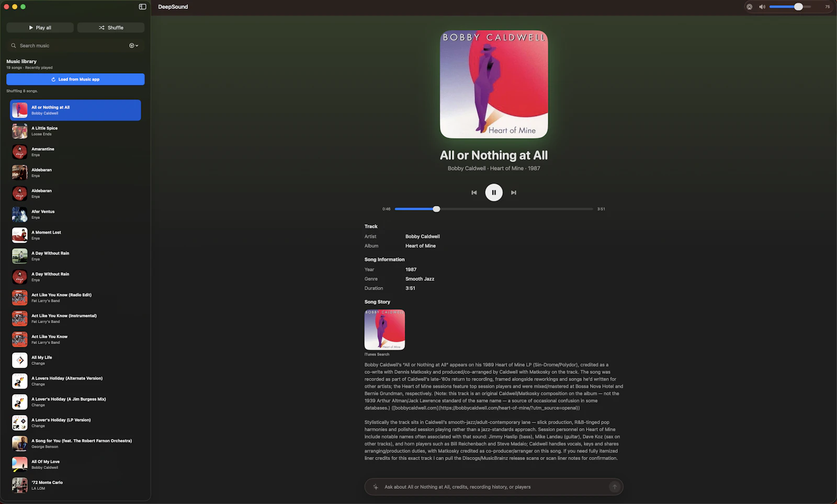Click the Music library heading

tap(21, 61)
